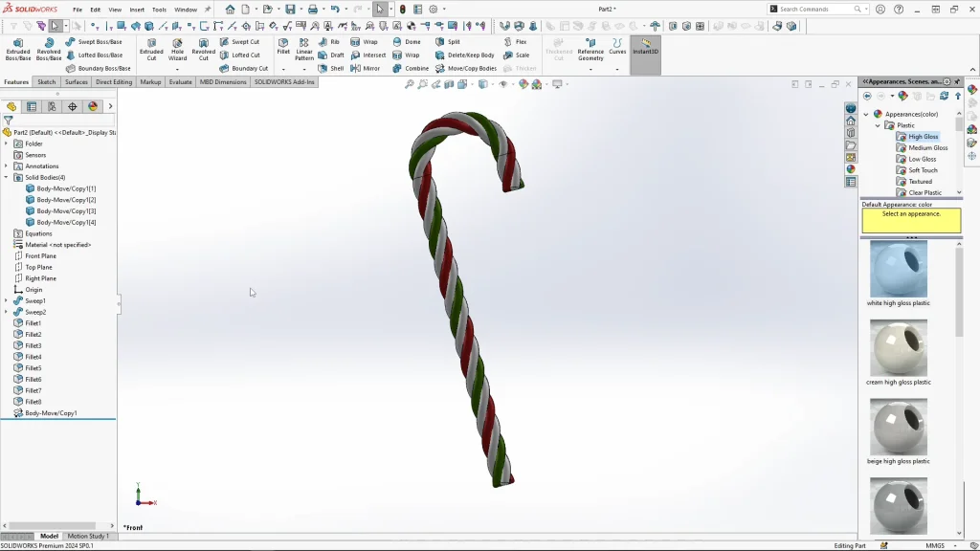Click the Combine bodies tool
Viewport: 980px width, 551px height.
pos(411,68)
